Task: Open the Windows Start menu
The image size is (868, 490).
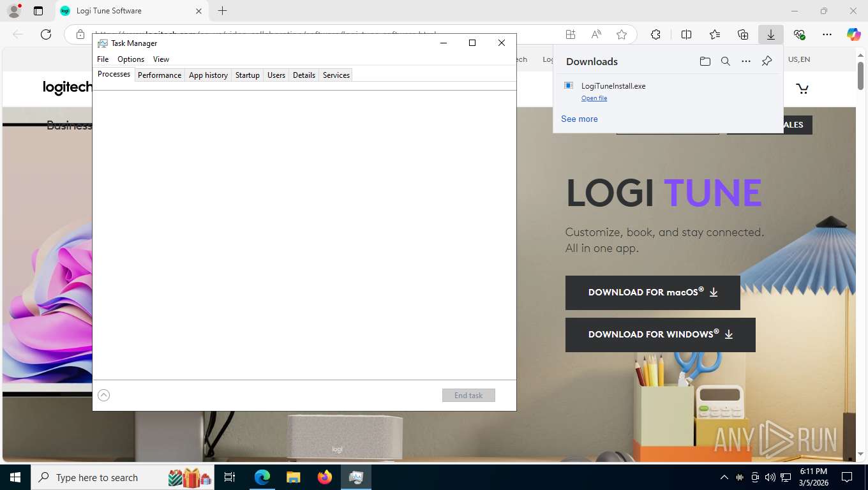Action: tap(15, 477)
